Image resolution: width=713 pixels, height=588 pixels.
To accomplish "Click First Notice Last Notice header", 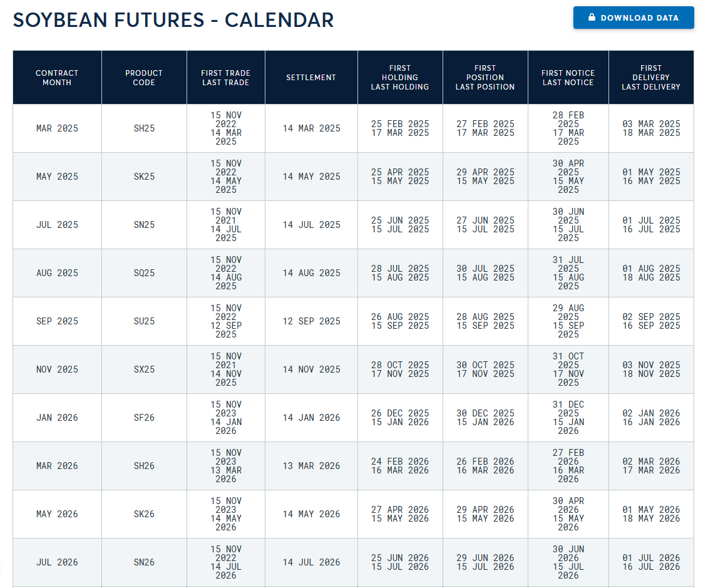I will [x=568, y=78].
